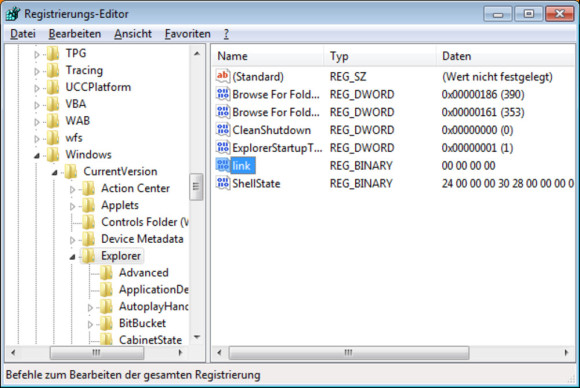Image resolution: width=580 pixels, height=388 pixels.
Task: Click the ExplorerStartupT... value icon
Action: coord(223,148)
